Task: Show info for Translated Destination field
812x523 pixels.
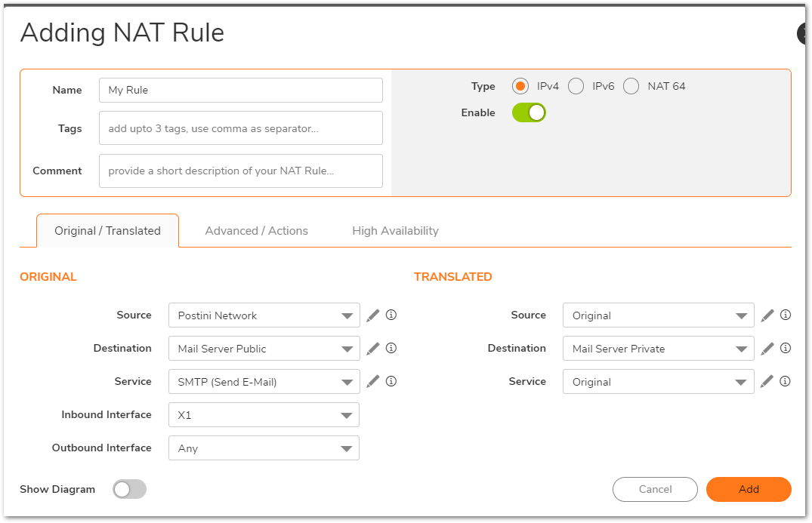Action: pyautogui.click(x=786, y=348)
